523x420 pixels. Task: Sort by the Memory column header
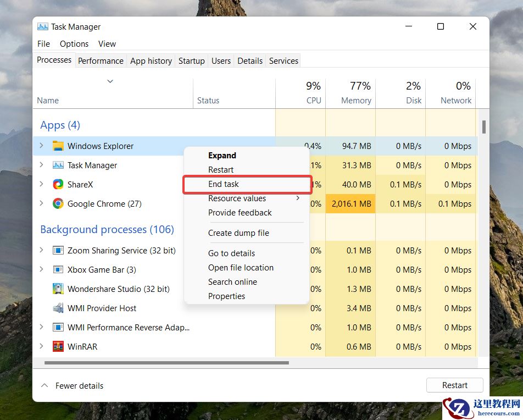tap(350, 93)
